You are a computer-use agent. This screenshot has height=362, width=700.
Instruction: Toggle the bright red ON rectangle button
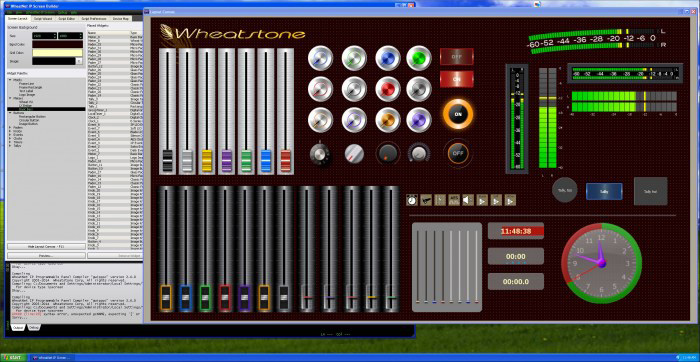click(457, 79)
